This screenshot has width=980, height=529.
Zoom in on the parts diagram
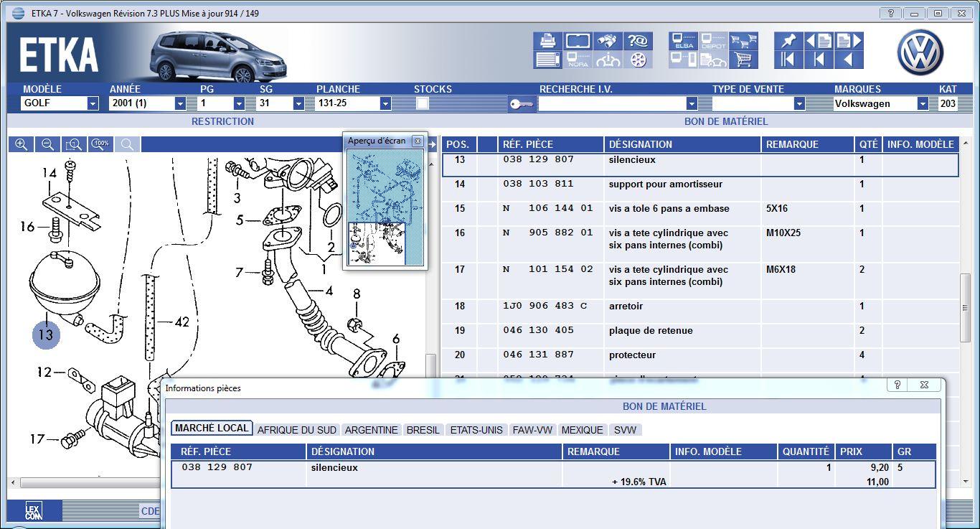(22, 144)
